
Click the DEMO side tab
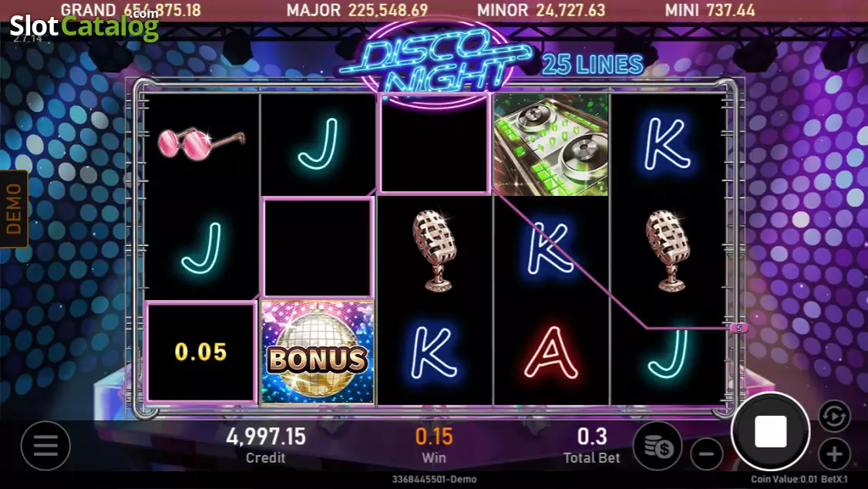[14, 209]
